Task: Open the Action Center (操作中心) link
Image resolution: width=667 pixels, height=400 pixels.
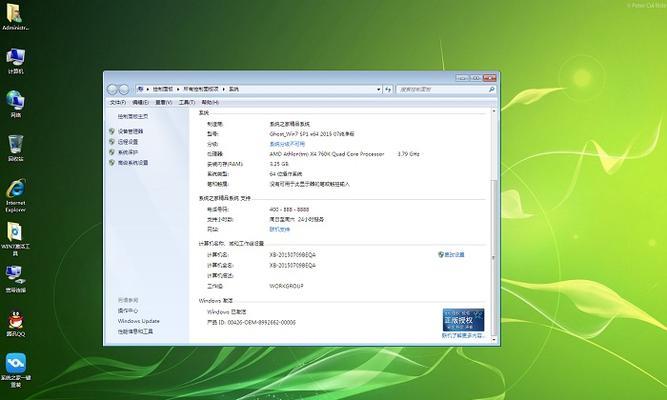Action: pos(128,310)
